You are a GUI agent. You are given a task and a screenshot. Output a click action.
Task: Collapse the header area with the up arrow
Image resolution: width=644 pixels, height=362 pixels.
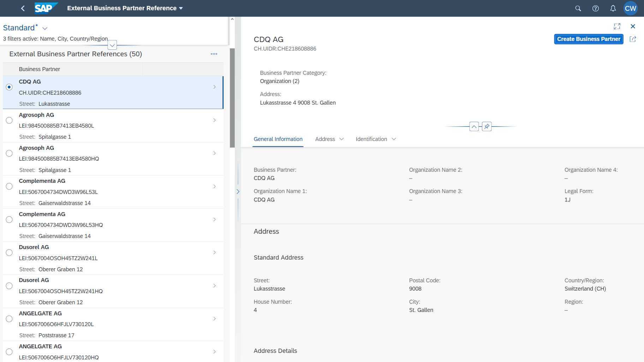[474, 126]
